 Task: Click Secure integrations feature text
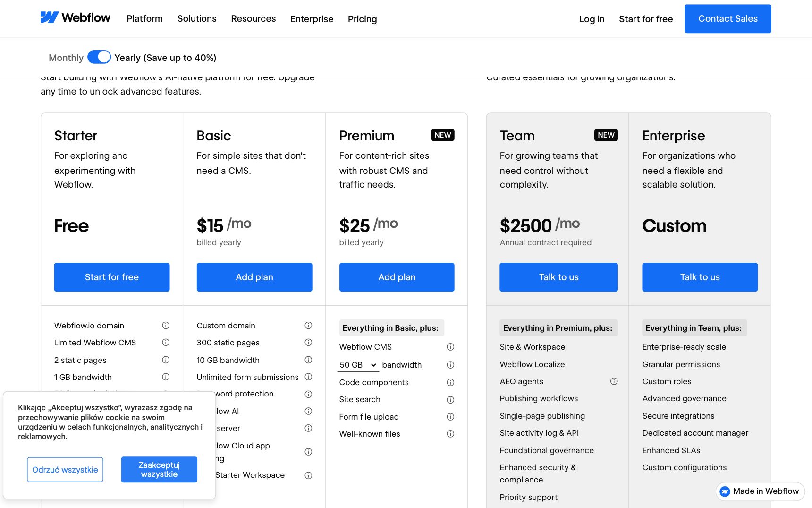pyautogui.click(x=678, y=416)
